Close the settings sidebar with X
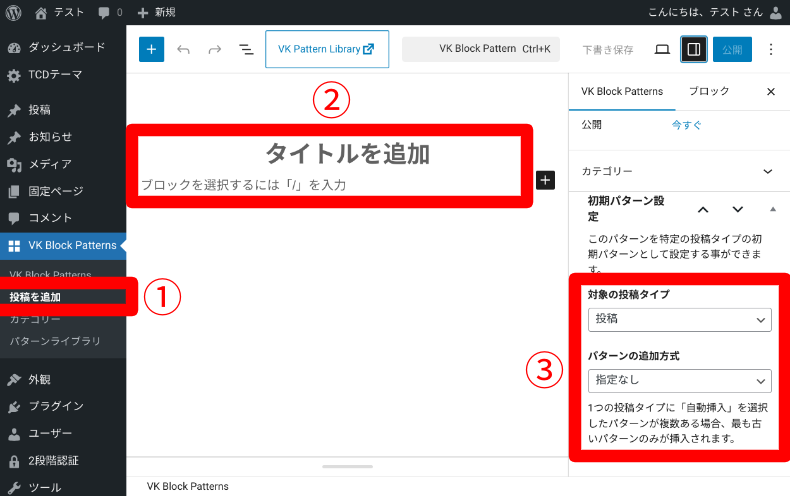Screen dimensions: 790x496 coord(771,92)
